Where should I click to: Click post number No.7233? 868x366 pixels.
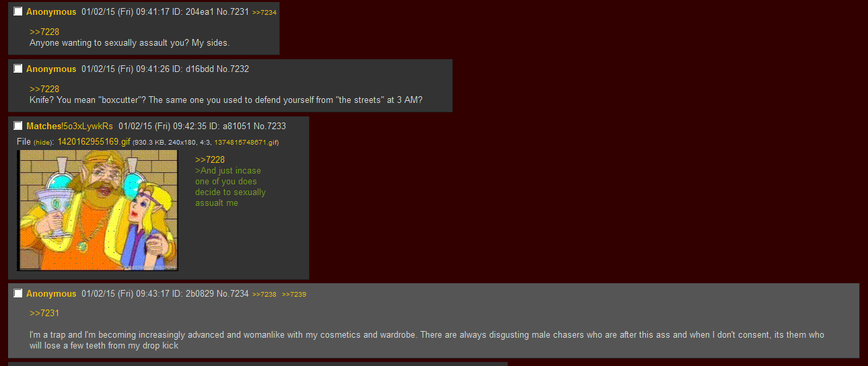pos(270,126)
